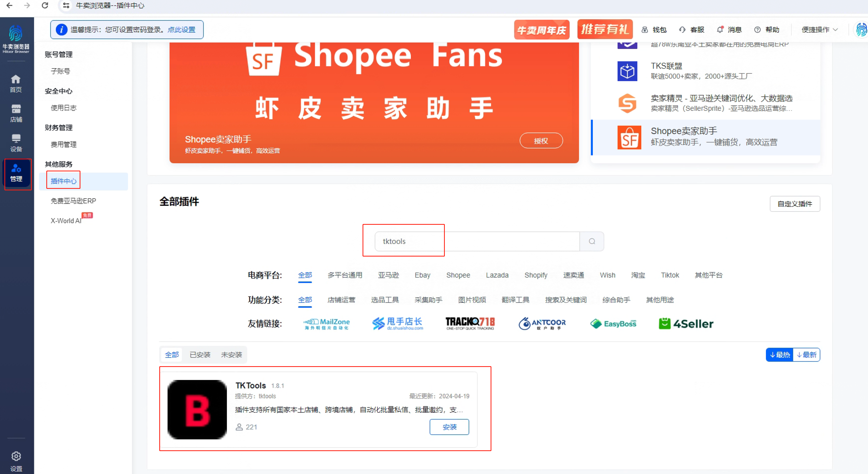Switch to the 未安装 tab
The image size is (868, 474).
point(231,355)
